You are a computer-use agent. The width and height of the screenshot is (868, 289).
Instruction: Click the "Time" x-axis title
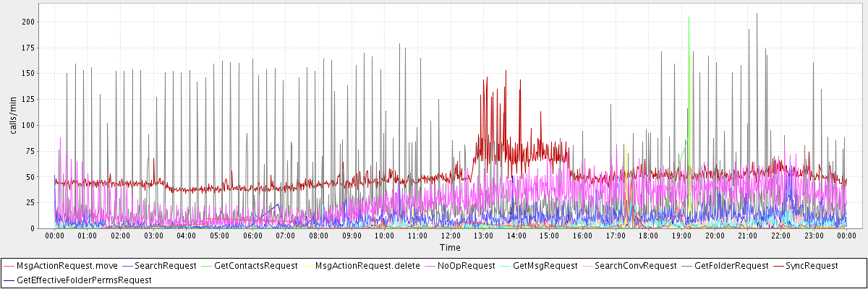[x=449, y=248]
